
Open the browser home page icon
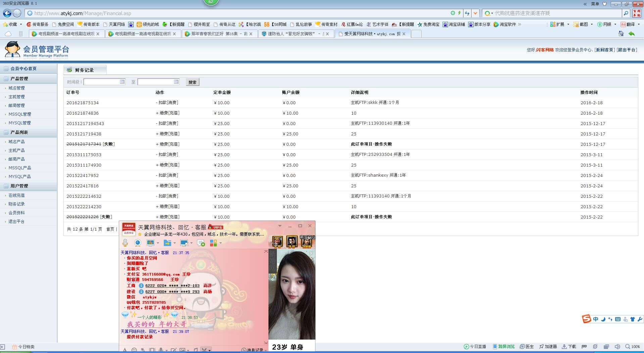click(x=621, y=34)
